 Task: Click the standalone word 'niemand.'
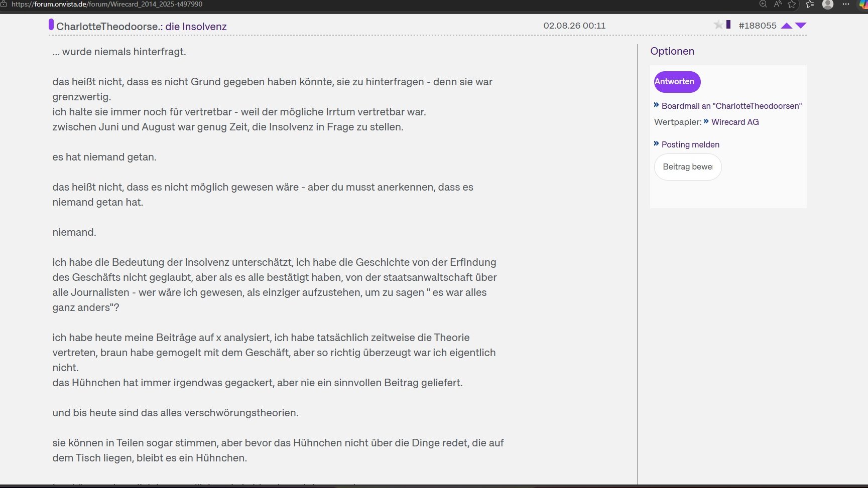pyautogui.click(x=74, y=232)
